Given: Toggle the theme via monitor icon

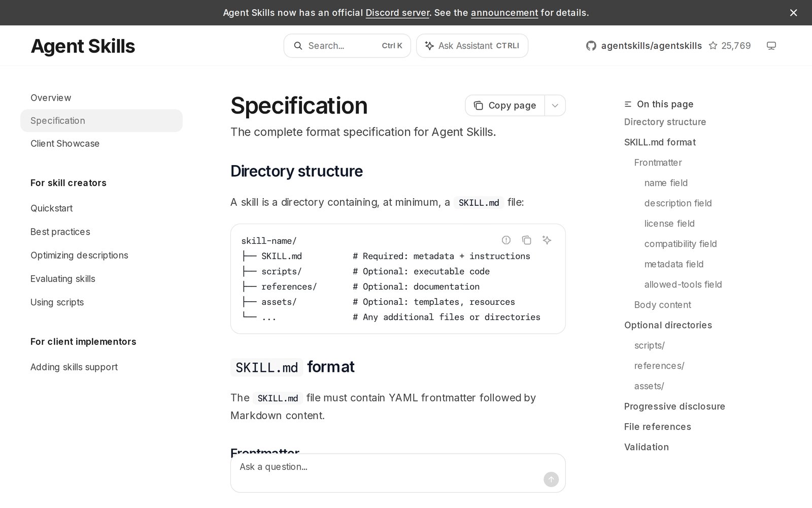Looking at the screenshot, I should pyautogui.click(x=771, y=46).
